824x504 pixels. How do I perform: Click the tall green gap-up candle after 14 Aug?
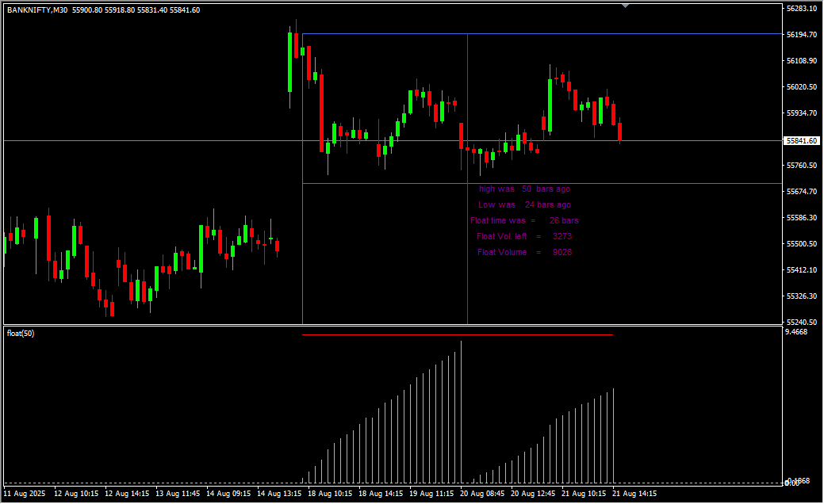pyautogui.click(x=289, y=62)
